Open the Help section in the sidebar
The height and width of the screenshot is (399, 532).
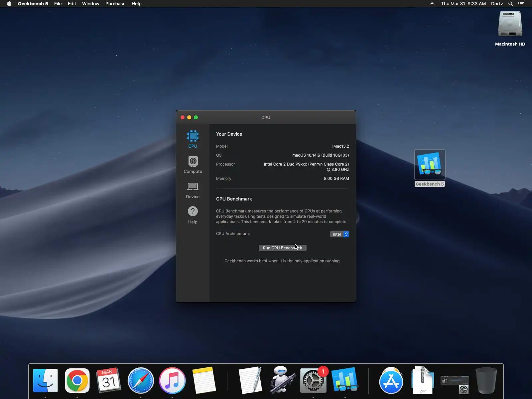point(193,215)
